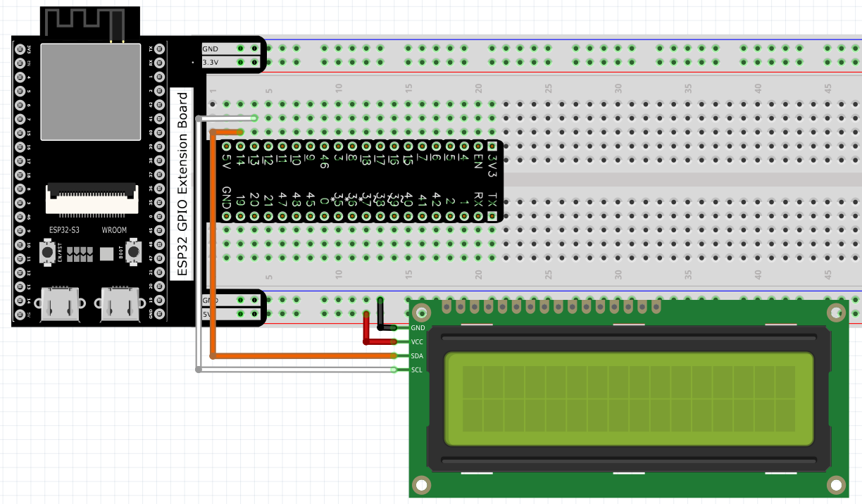Screen dimensions: 862x504
Task: Select the right micro USB port on ESP32
Action: (x=119, y=303)
